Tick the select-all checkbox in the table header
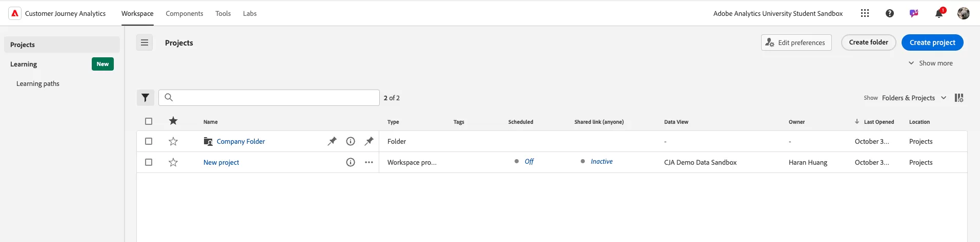Screen dimensions: 980x242 149,121
